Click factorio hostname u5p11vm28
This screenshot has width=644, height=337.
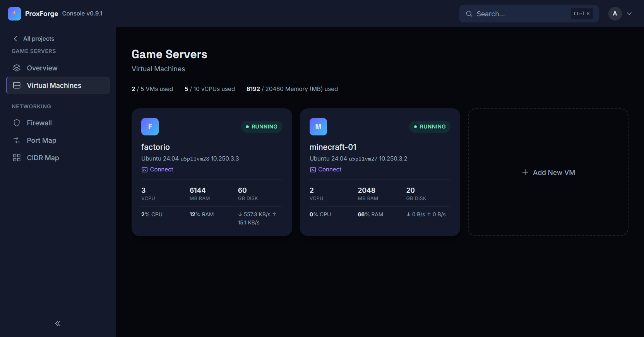point(195,159)
